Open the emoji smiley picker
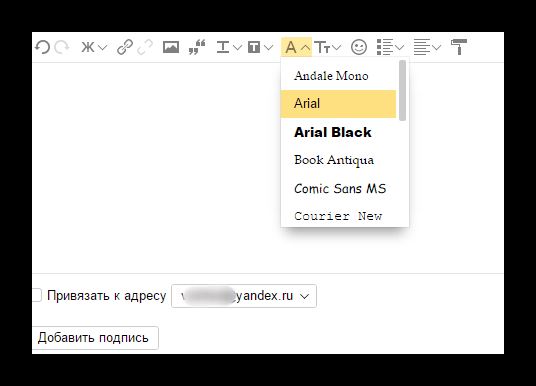The image size is (536, 386). click(x=359, y=47)
